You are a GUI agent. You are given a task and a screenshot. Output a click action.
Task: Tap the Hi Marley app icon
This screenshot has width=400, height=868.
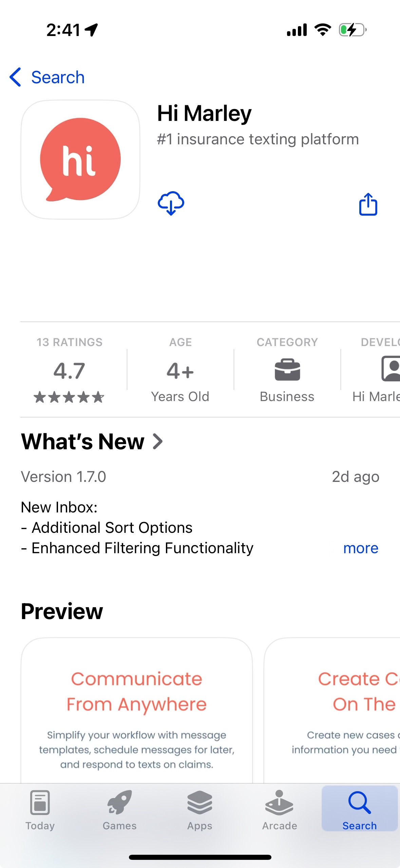(x=80, y=159)
